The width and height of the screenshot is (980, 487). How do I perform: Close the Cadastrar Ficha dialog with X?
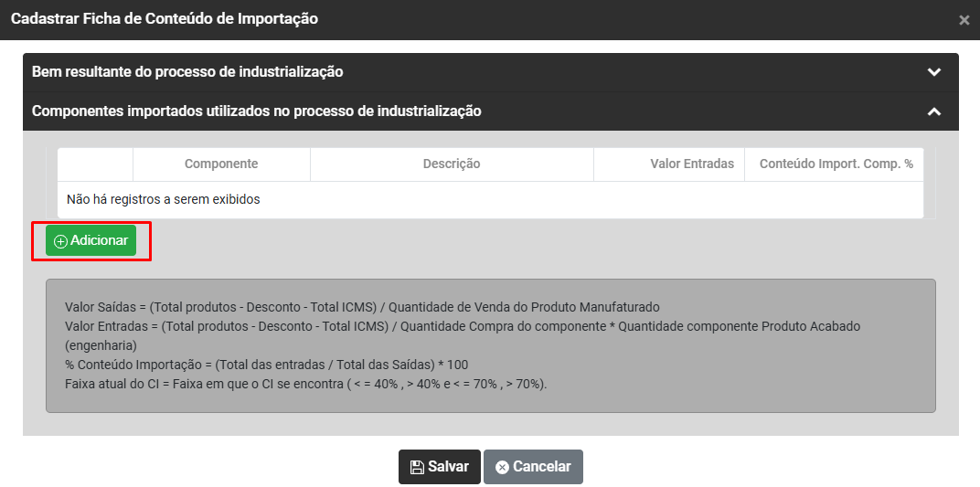964,20
